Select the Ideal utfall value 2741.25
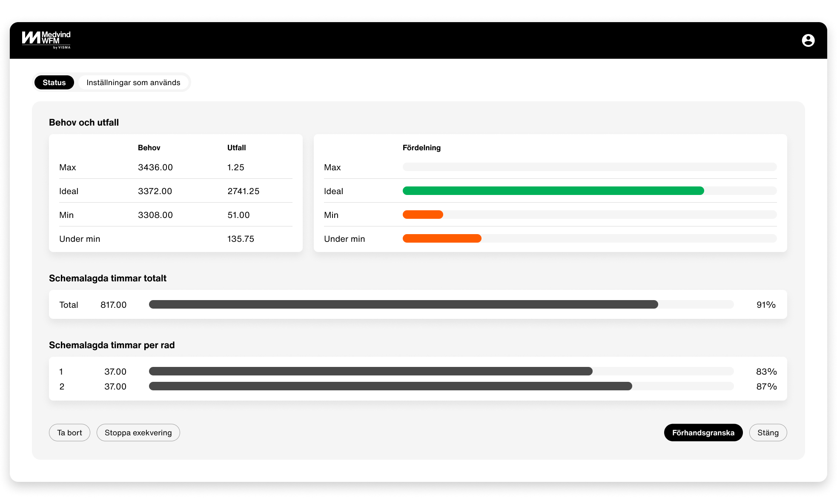 pyautogui.click(x=243, y=191)
